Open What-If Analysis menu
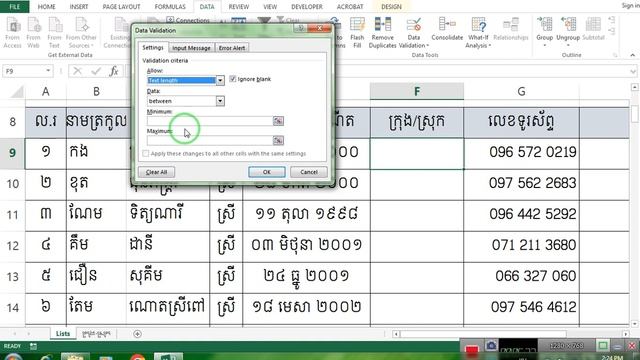The image size is (640, 360). [478, 33]
